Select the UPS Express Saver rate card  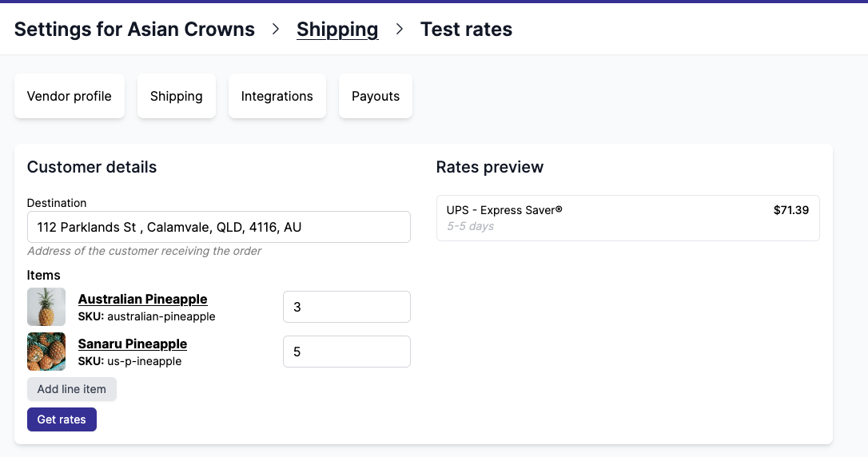click(x=627, y=218)
